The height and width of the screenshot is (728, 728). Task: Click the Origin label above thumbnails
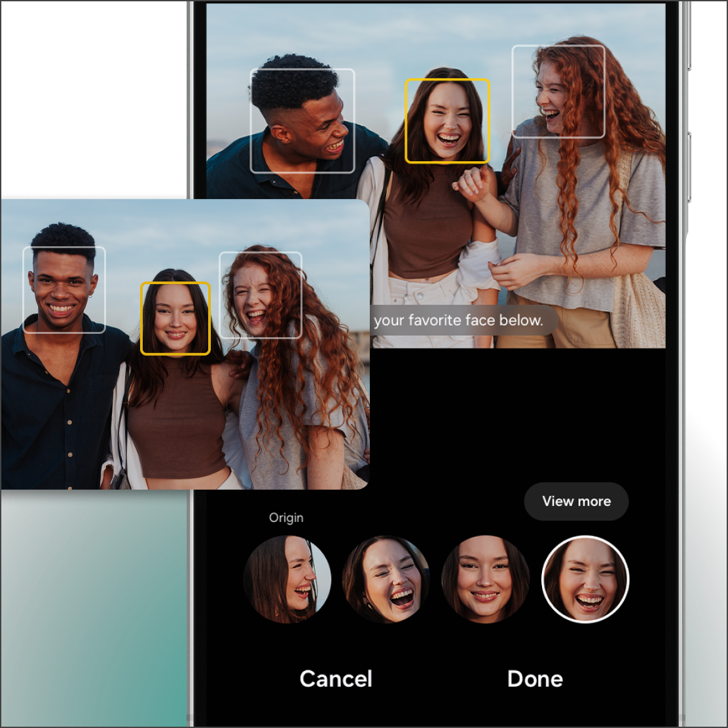coord(286,518)
